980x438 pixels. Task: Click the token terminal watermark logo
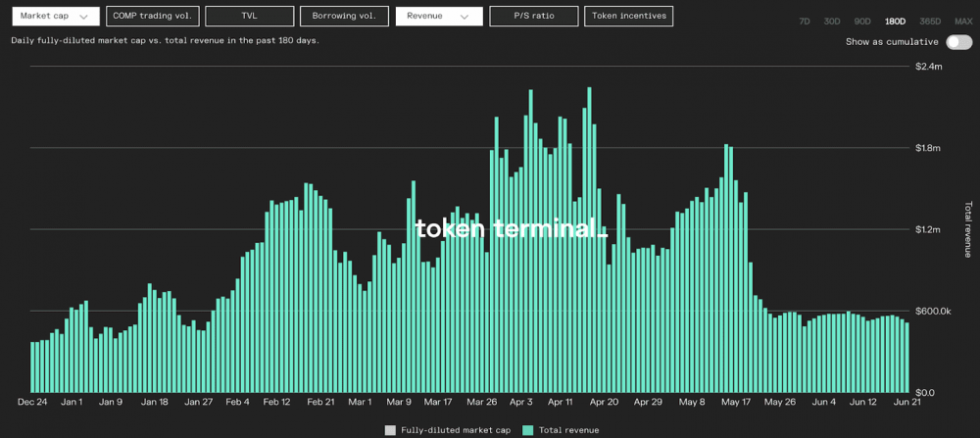click(510, 229)
